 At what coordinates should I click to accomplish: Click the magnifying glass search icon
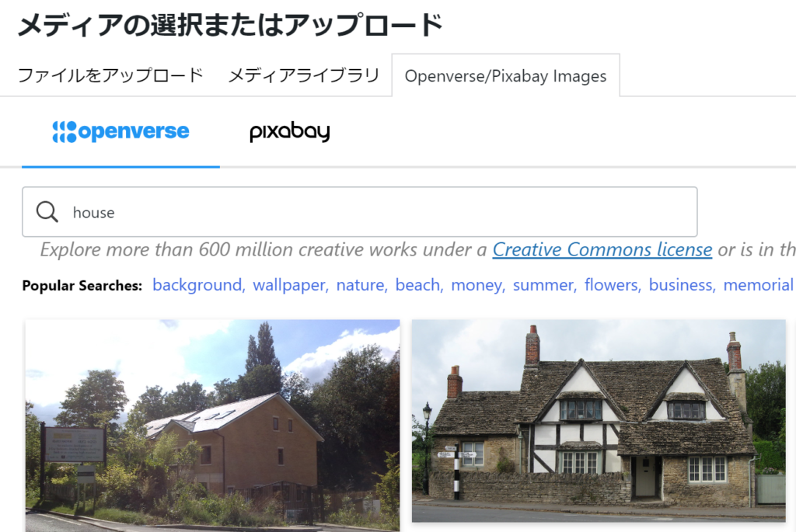[x=47, y=212]
